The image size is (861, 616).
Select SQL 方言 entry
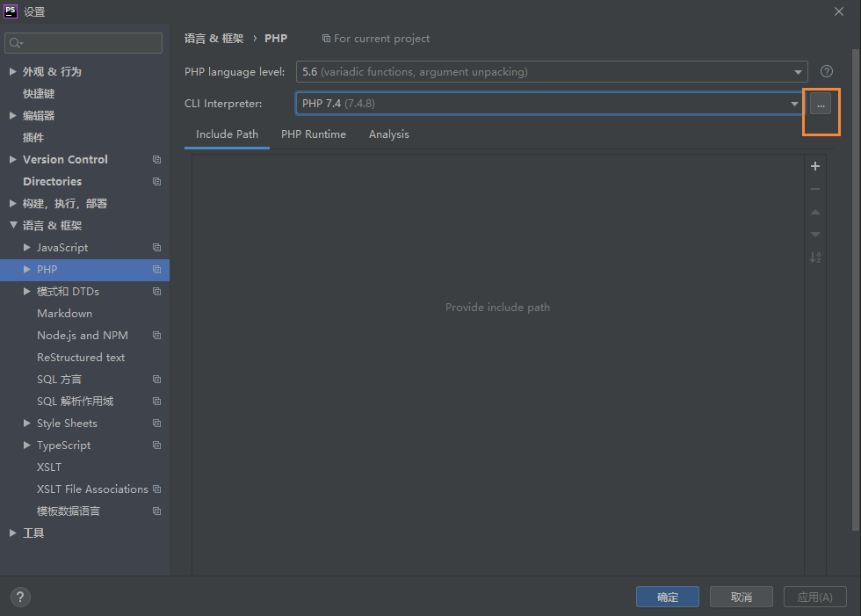[x=59, y=380]
